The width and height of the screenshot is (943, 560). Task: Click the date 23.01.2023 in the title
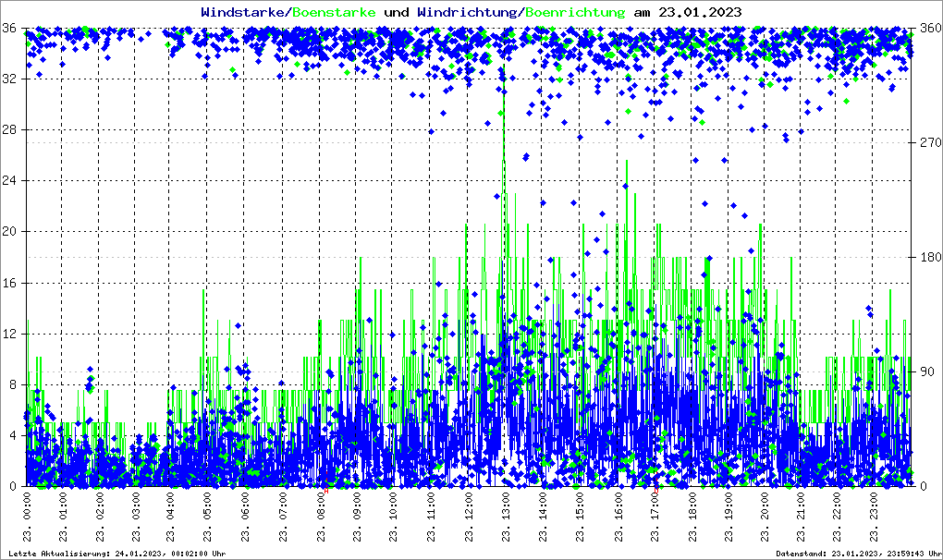[700, 12]
